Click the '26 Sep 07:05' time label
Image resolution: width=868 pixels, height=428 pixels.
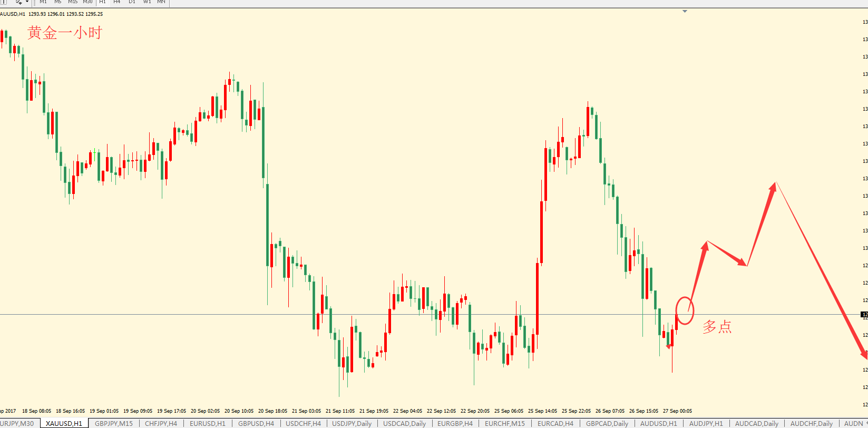pos(610,411)
